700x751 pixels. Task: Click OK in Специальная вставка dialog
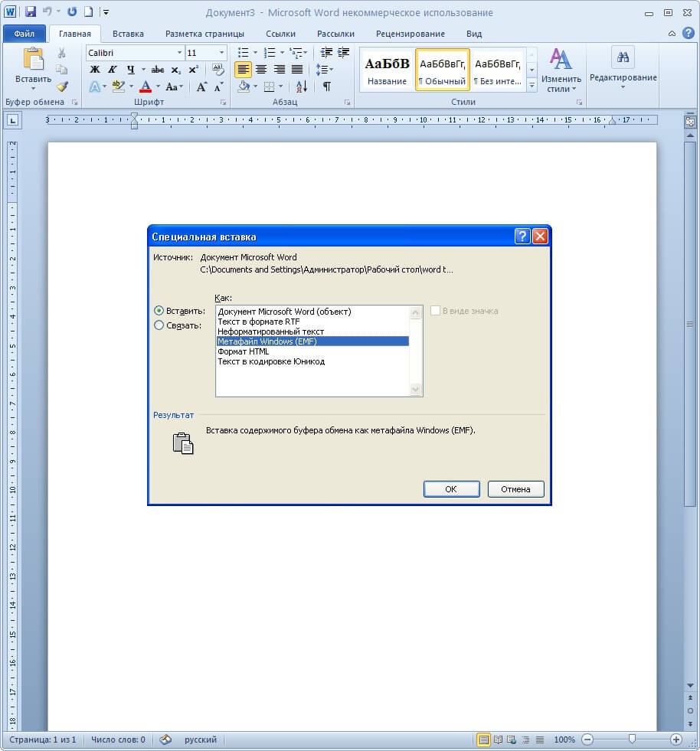click(451, 489)
